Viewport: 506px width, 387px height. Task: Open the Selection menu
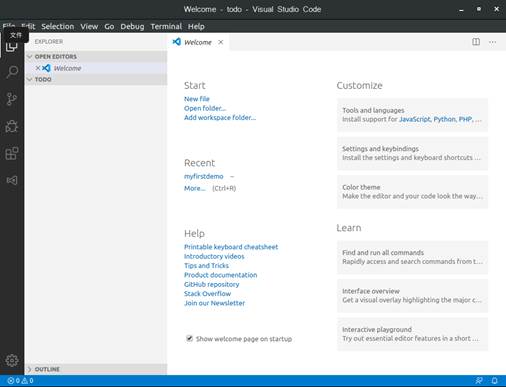(58, 26)
